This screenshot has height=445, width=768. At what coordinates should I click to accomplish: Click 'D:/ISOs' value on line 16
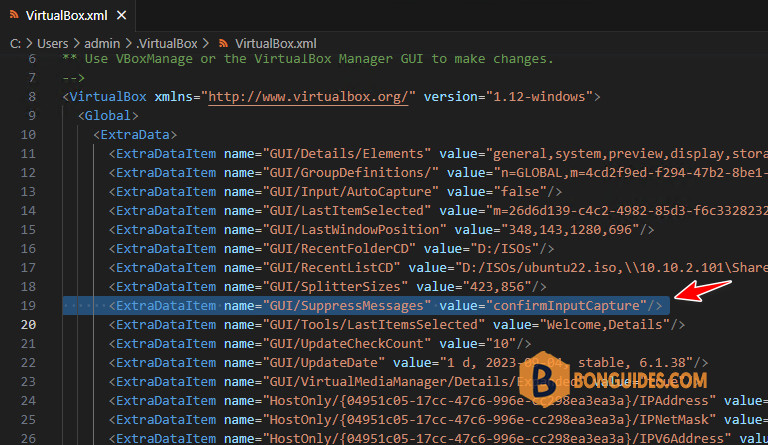pyautogui.click(x=504, y=250)
